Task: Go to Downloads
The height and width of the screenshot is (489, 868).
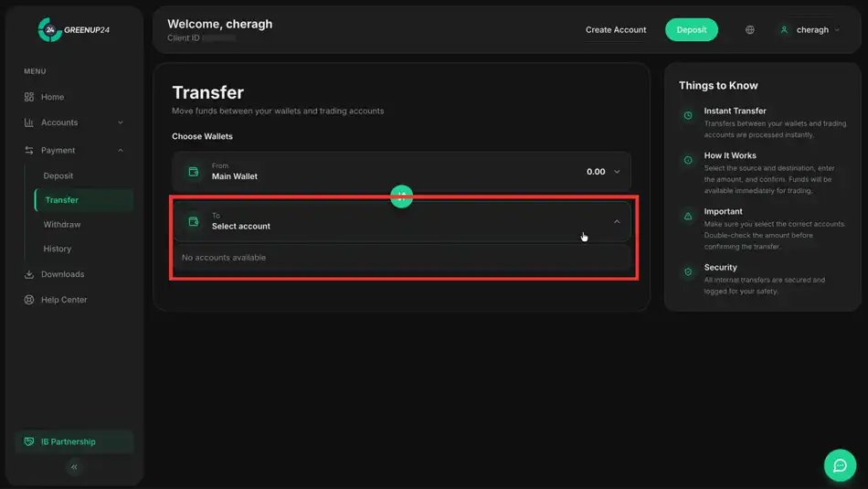Action: click(x=62, y=274)
